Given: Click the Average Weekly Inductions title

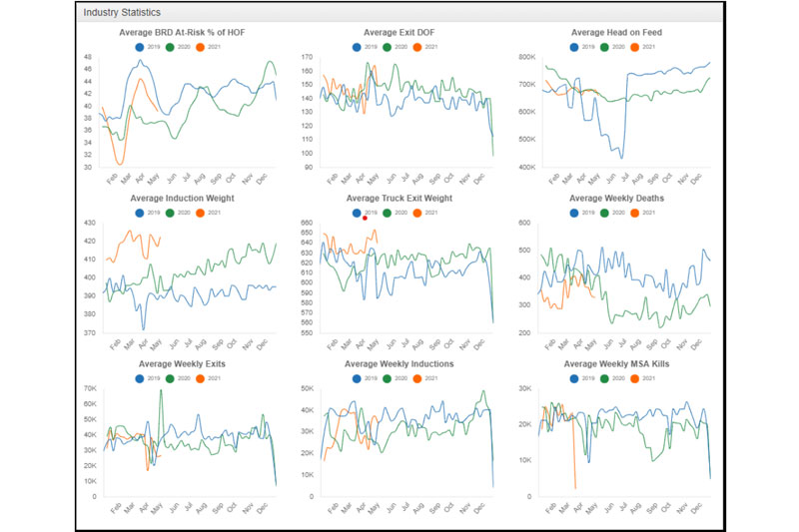Looking at the screenshot, I should click(x=399, y=364).
